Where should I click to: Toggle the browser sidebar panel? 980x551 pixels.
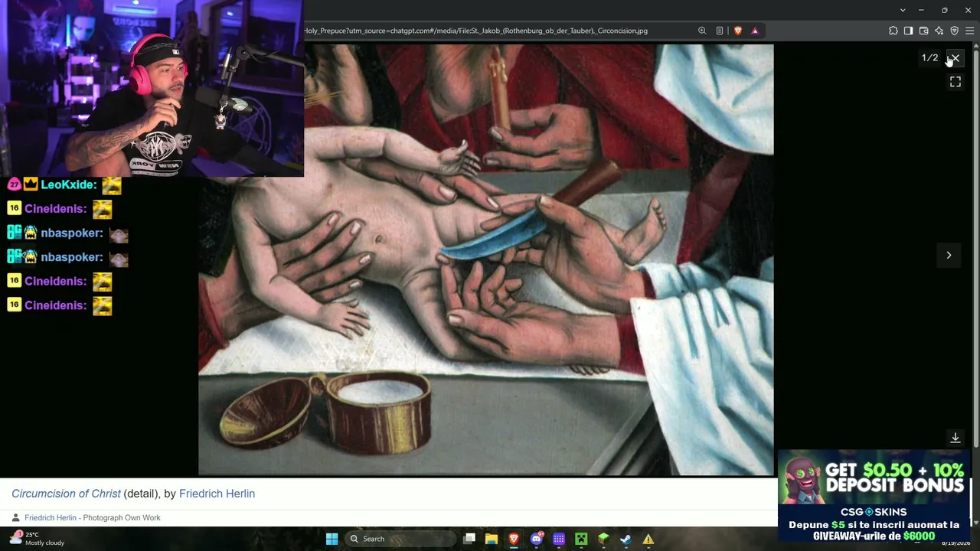909,31
